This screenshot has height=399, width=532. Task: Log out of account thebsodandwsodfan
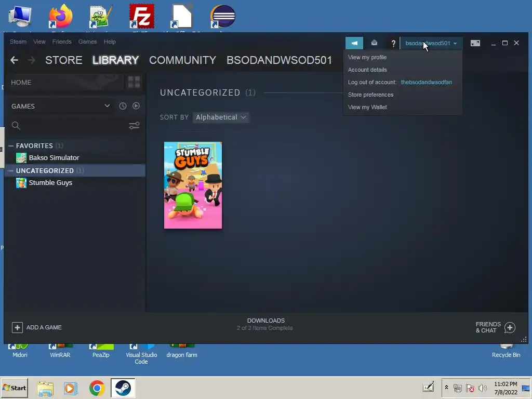(x=400, y=82)
